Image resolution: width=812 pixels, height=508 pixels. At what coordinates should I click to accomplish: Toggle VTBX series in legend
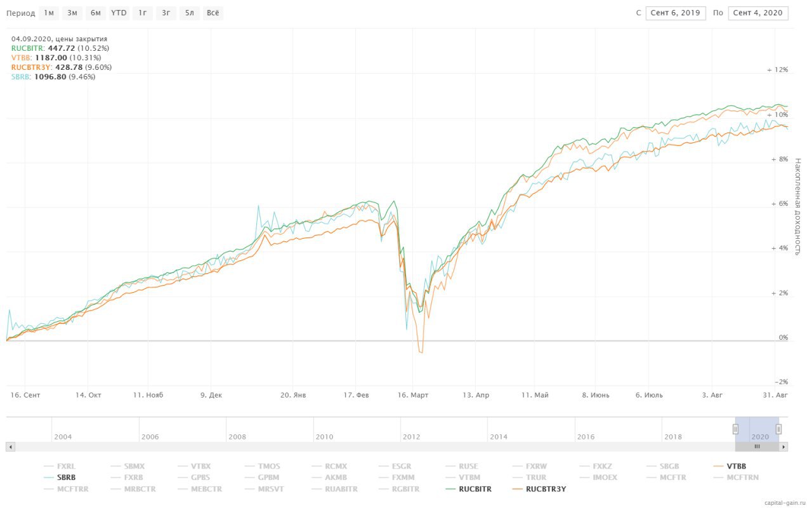194,466
